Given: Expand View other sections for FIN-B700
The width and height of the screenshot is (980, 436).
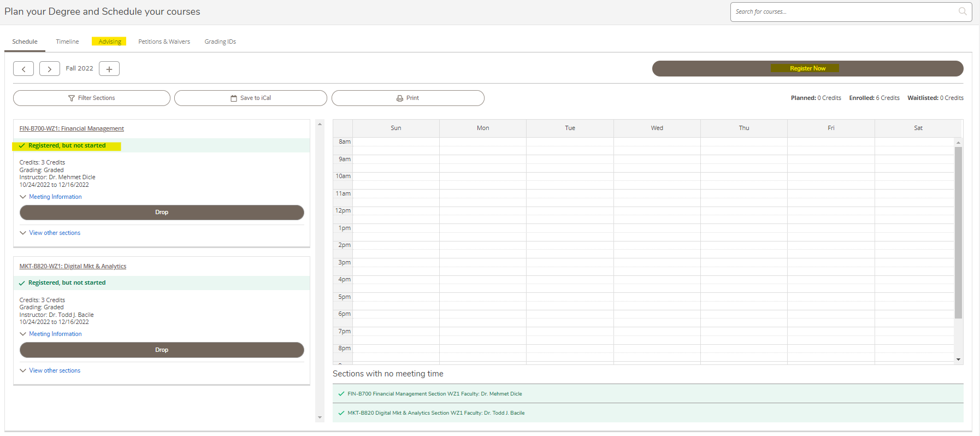Looking at the screenshot, I should pyautogui.click(x=55, y=233).
